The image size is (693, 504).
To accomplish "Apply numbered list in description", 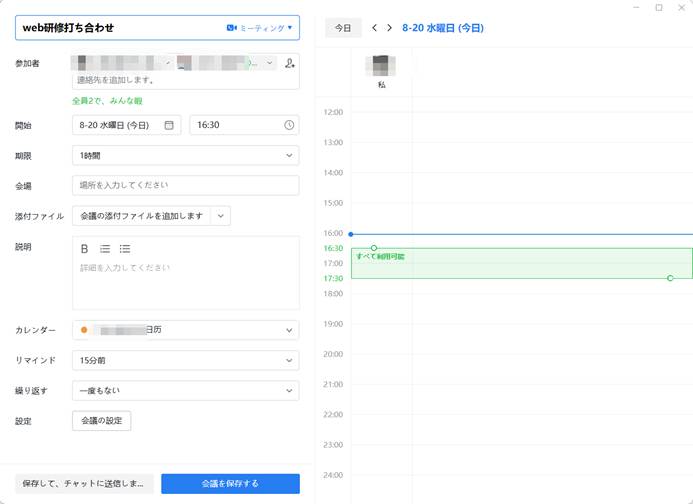I will pyautogui.click(x=105, y=249).
